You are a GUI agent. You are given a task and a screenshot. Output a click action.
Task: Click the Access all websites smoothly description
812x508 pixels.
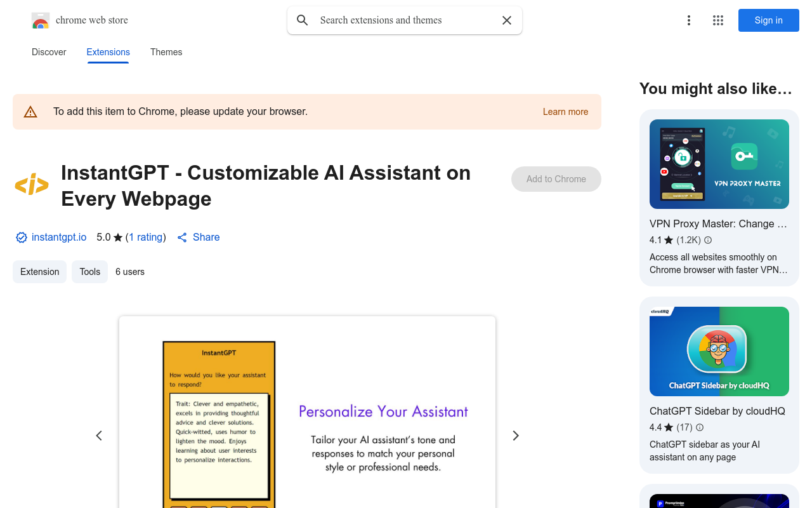tap(719, 264)
